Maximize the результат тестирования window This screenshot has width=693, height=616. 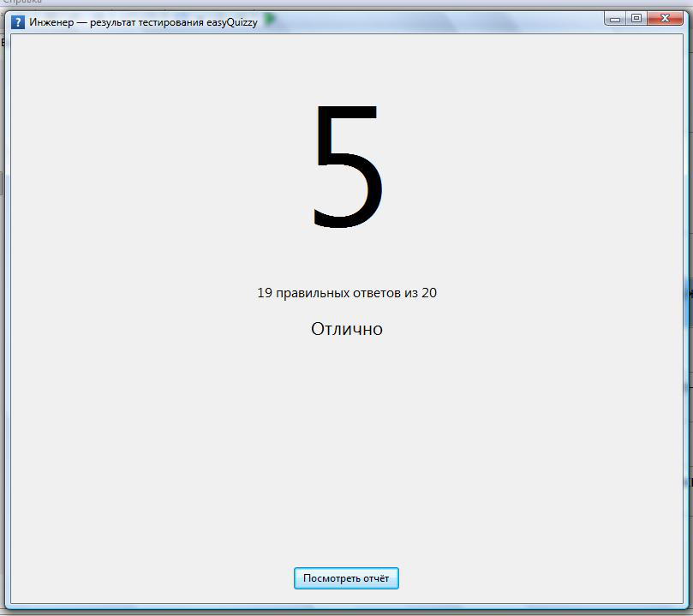(636, 19)
